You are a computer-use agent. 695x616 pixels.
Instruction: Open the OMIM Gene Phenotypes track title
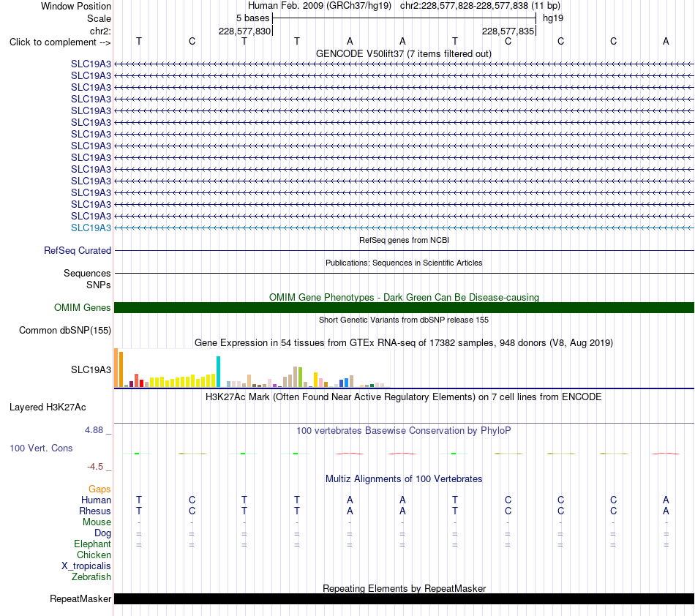pos(404,297)
